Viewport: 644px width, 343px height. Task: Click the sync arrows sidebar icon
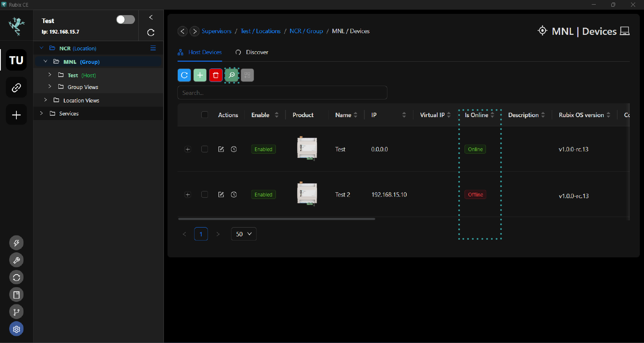pyautogui.click(x=16, y=277)
